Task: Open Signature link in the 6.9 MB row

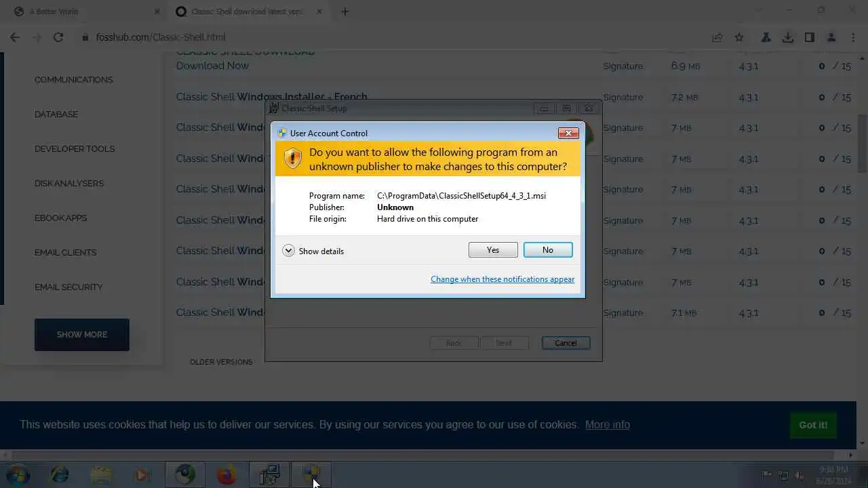Action: (623, 66)
